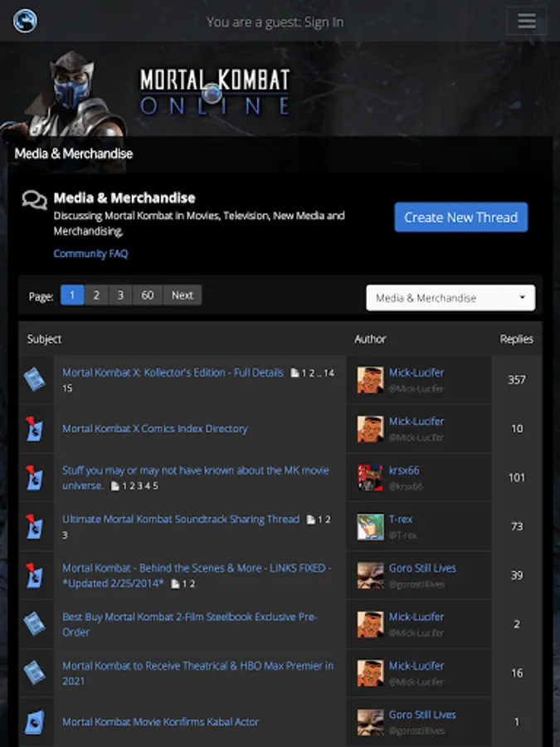Image resolution: width=560 pixels, height=747 pixels.
Task: Click the 357 replies count
Action: point(517,379)
